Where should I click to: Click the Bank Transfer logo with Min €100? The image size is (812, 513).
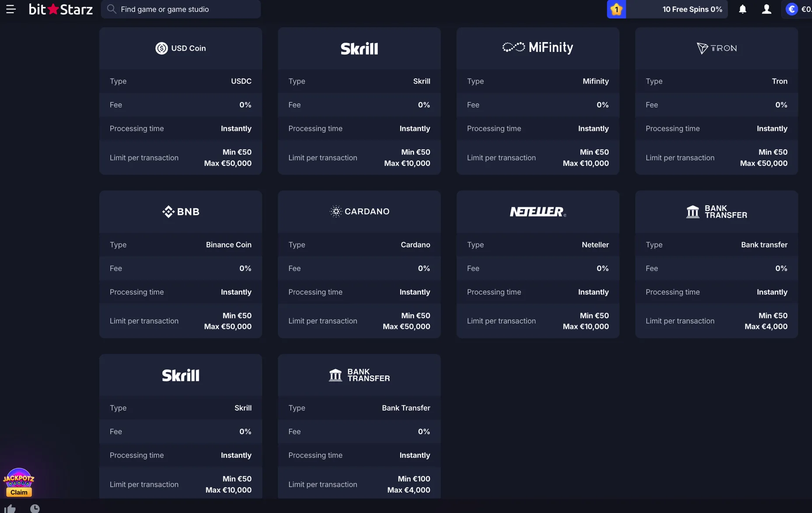(359, 375)
